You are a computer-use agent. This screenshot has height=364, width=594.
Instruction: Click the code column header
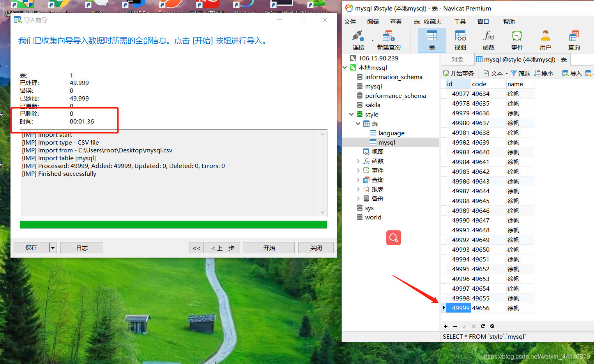coord(488,84)
